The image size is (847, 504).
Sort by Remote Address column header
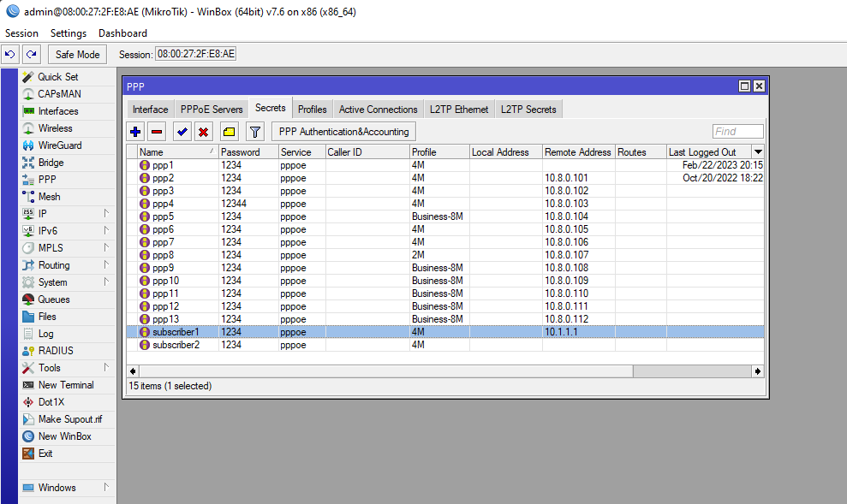click(579, 152)
